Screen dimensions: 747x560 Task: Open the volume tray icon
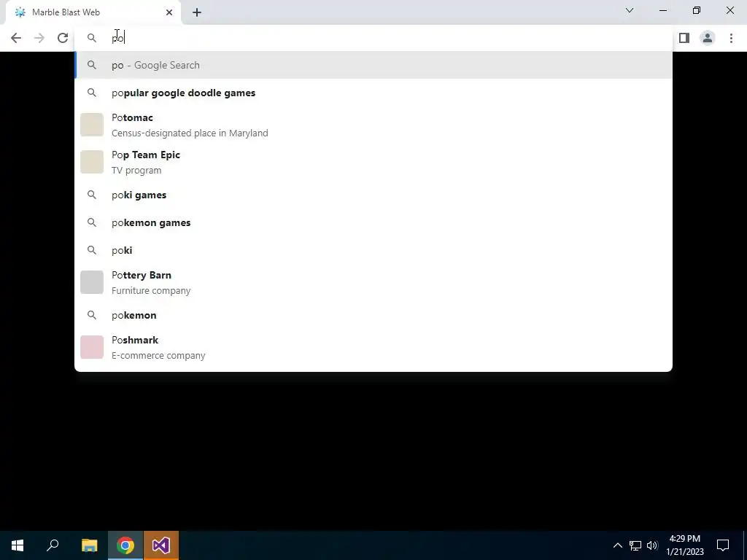(x=652, y=545)
